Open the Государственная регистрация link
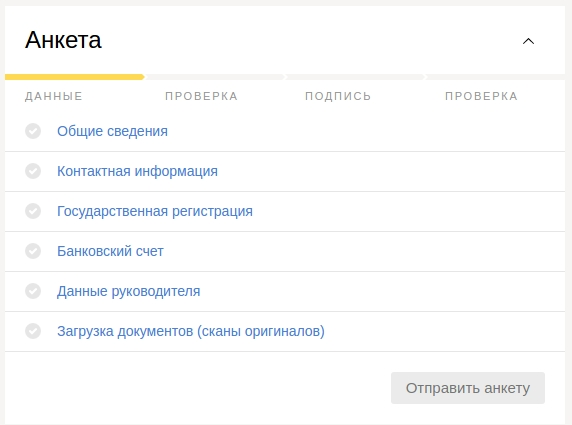 155,211
